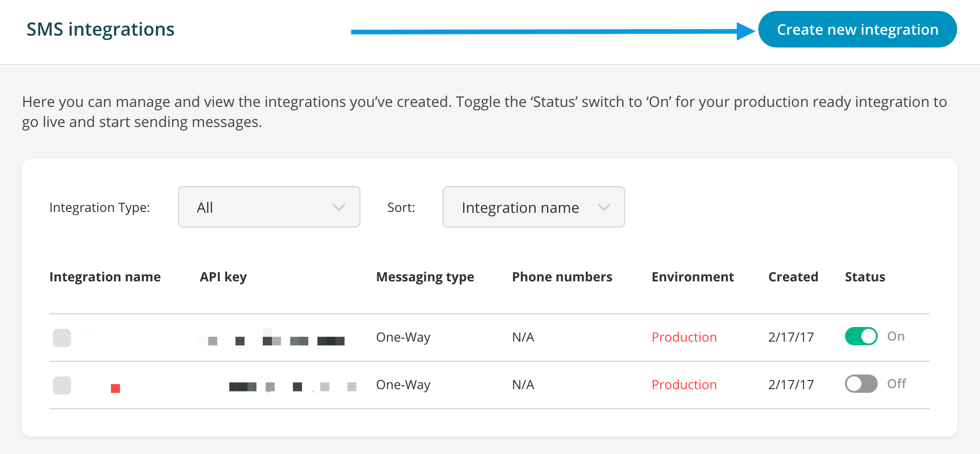Click the Integration name column header
Viewport: 980px width, 454px height.
105,277
